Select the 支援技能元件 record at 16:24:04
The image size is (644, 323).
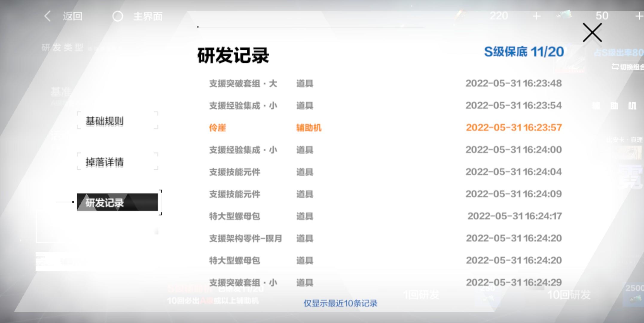pos(385,172)
